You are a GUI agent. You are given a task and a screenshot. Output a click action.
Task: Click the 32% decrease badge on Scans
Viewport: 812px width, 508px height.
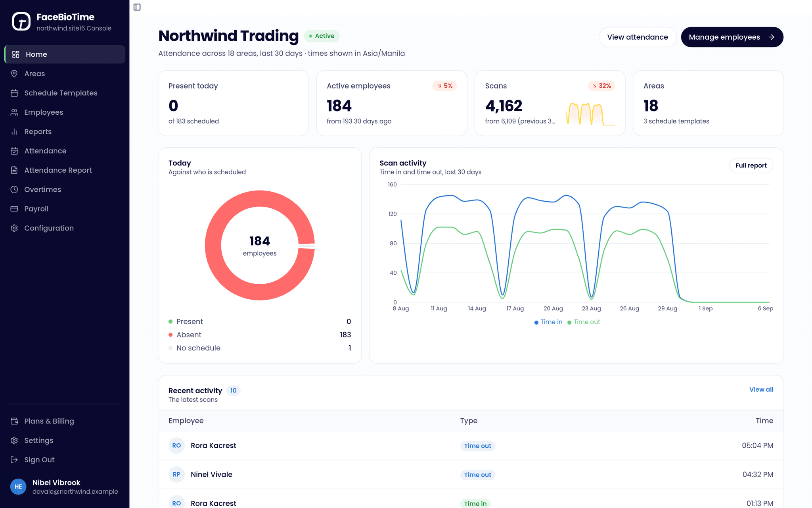601,86
